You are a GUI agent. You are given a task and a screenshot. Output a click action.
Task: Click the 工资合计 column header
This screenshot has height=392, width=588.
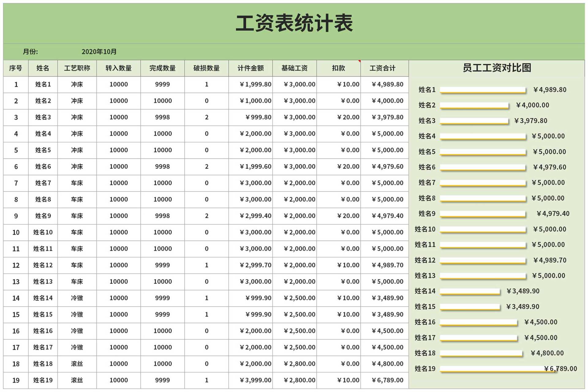385,68
